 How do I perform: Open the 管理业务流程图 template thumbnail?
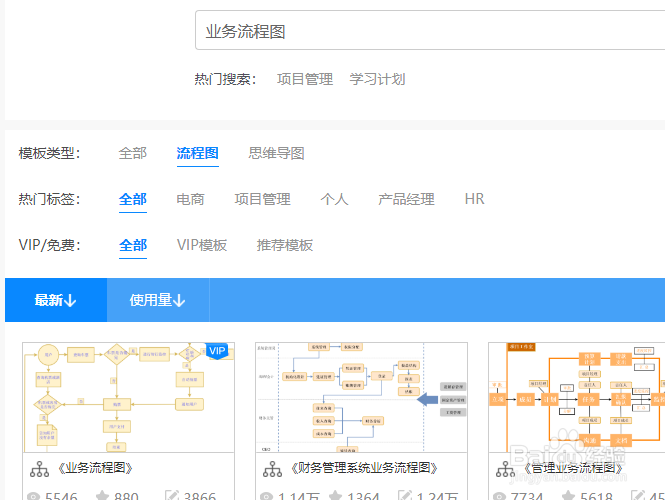point(577,397)
